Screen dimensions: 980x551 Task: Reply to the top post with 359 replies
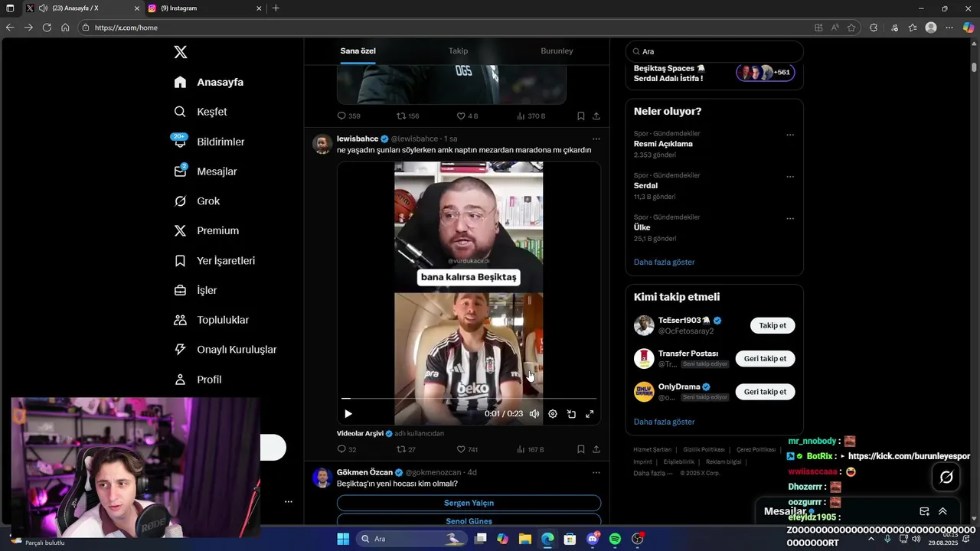click(348, 116)
